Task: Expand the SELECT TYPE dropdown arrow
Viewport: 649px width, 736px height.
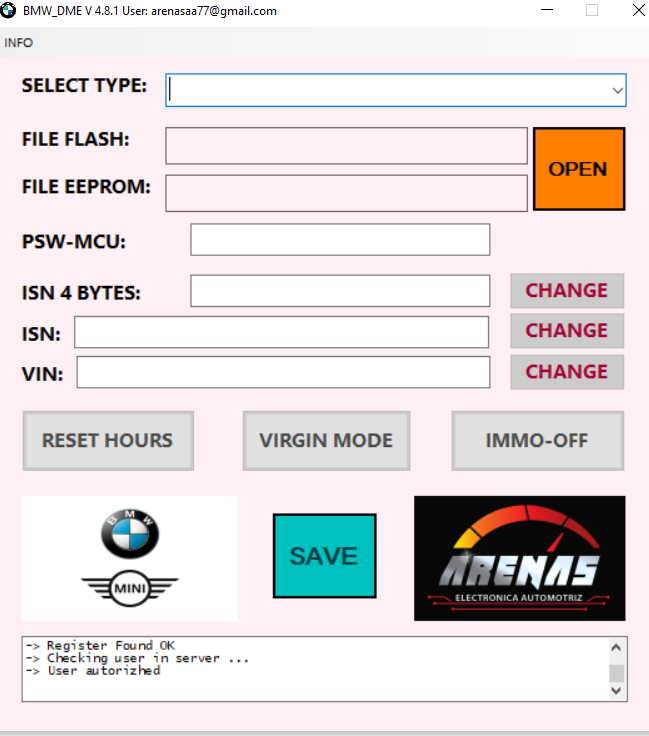Action: click(616, 90)
